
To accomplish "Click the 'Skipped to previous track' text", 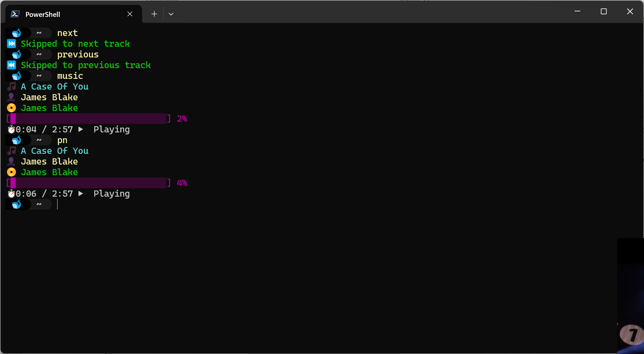I will [x=86, y=65].
